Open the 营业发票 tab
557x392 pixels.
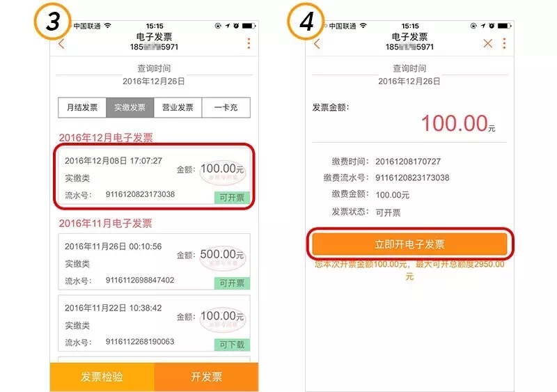(178, 107)
